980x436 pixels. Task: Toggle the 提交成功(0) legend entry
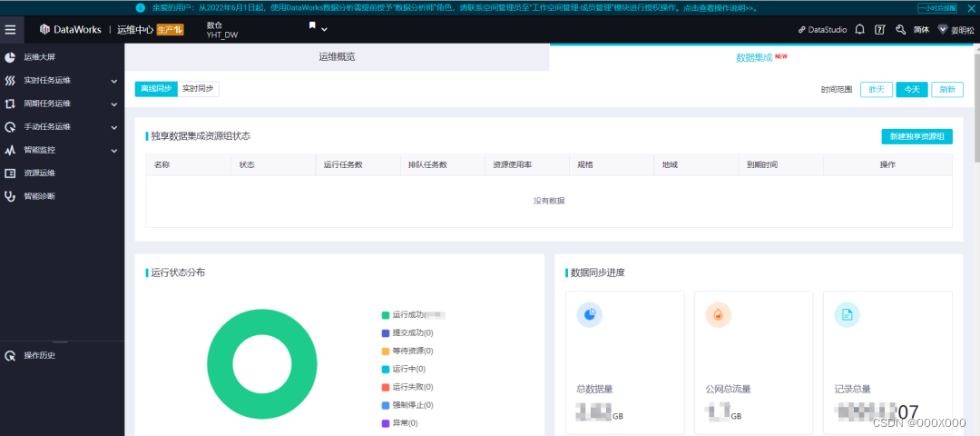pos(407,332)
